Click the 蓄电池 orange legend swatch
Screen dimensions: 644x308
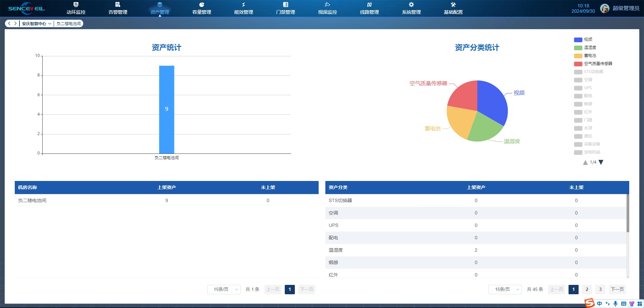(578, 56)
